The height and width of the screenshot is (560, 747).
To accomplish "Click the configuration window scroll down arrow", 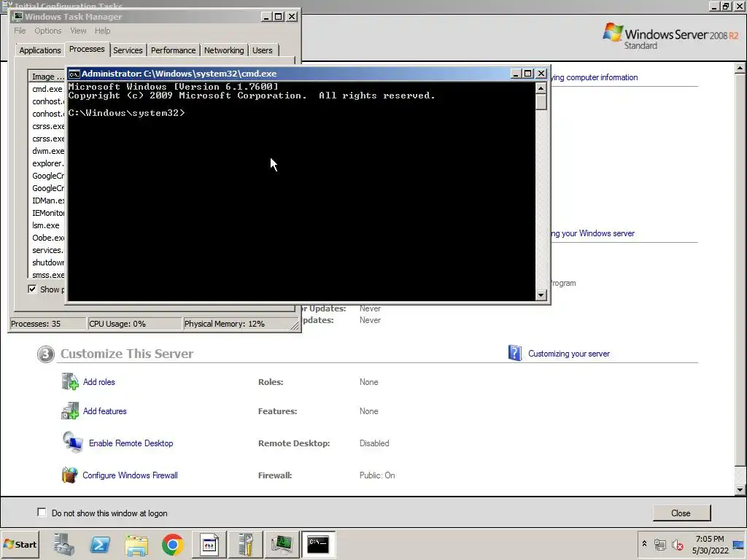I will pyautogui.click(x=740, y=489).
